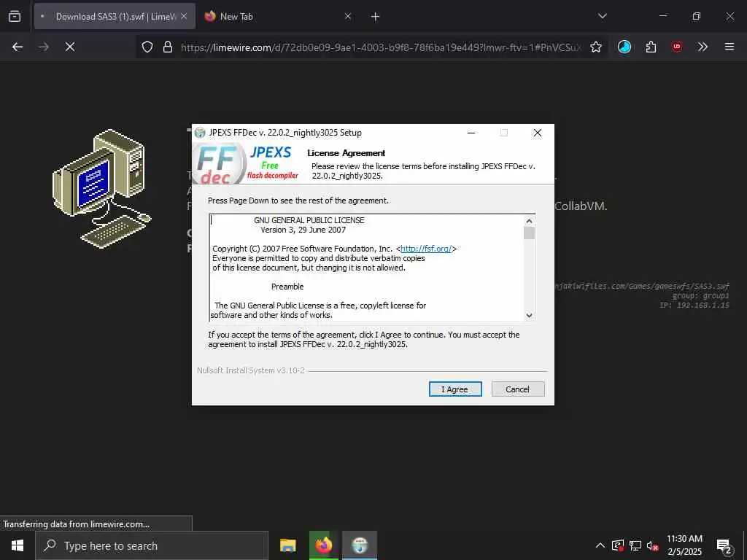
Task: Close the Download SAS3 tab
Action: (x=184, y=17)
